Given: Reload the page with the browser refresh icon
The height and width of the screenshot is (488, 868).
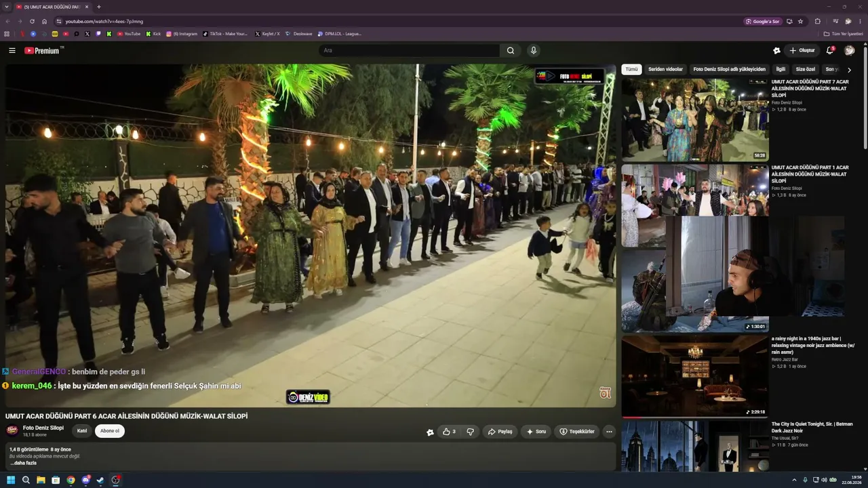Looking at the screenshot, I should pyautogui.click(x=32, y=21).
